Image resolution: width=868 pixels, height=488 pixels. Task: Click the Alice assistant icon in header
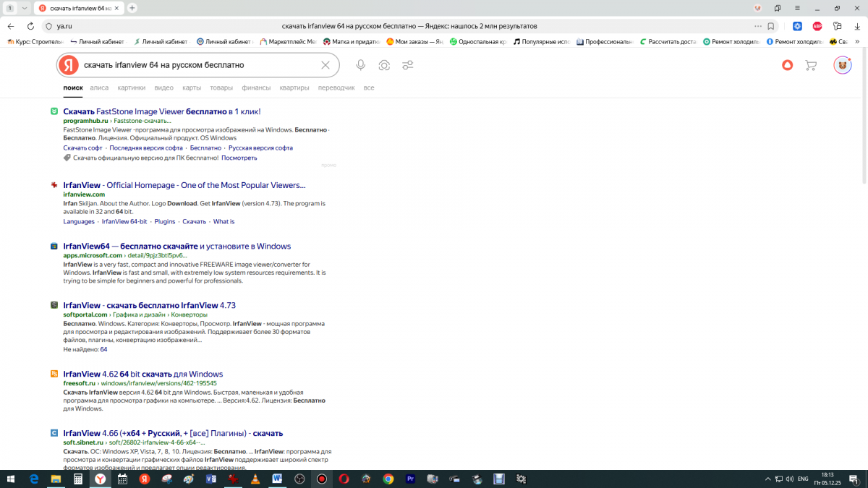coord(788,65)
